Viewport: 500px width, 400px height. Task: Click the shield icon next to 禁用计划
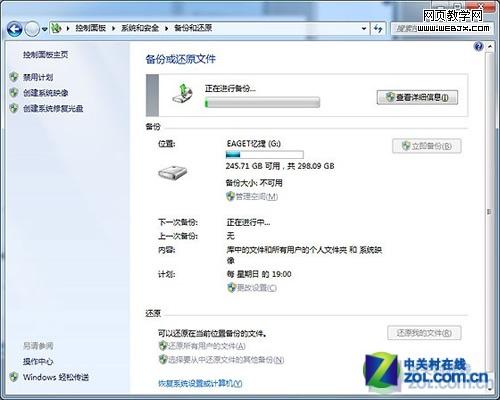pyautogui.click(x=14, y=77)
